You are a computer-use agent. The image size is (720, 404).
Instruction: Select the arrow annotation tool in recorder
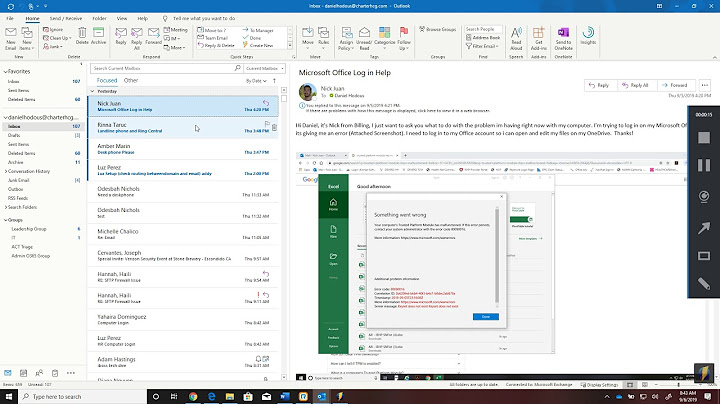704,227
